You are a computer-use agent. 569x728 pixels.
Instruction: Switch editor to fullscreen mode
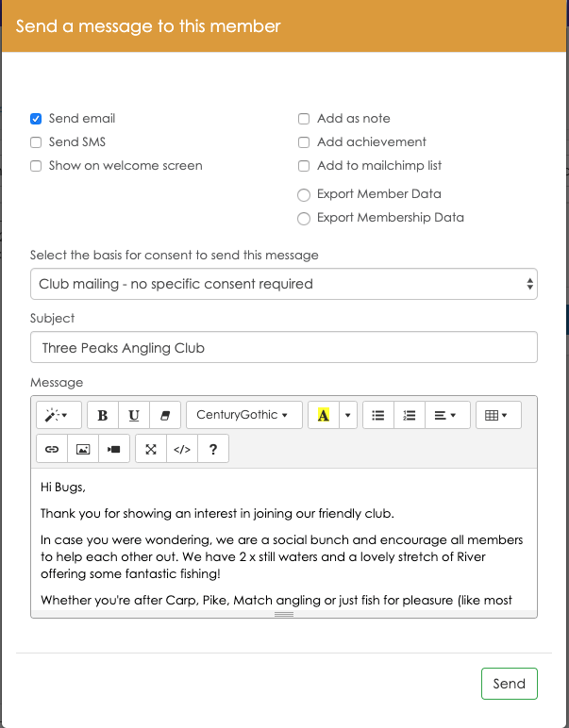click(151, 450)
